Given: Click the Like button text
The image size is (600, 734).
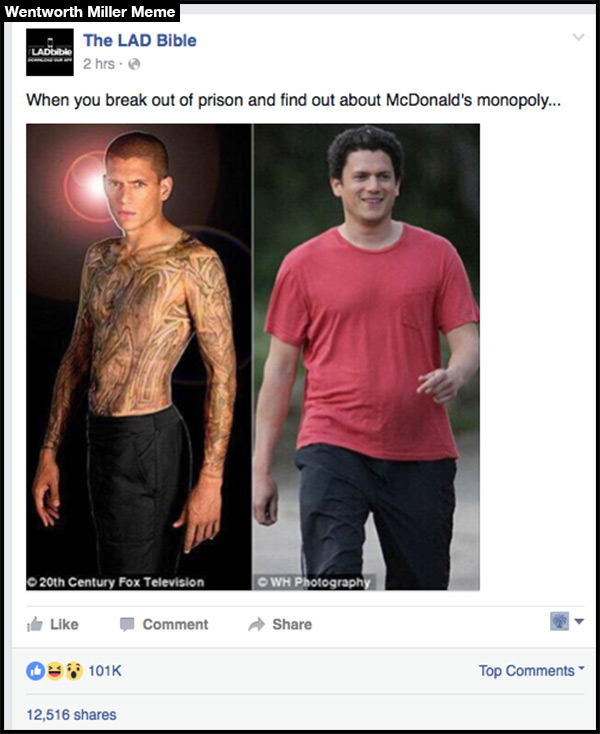Looking at the screenshot, I should (64, 624).
